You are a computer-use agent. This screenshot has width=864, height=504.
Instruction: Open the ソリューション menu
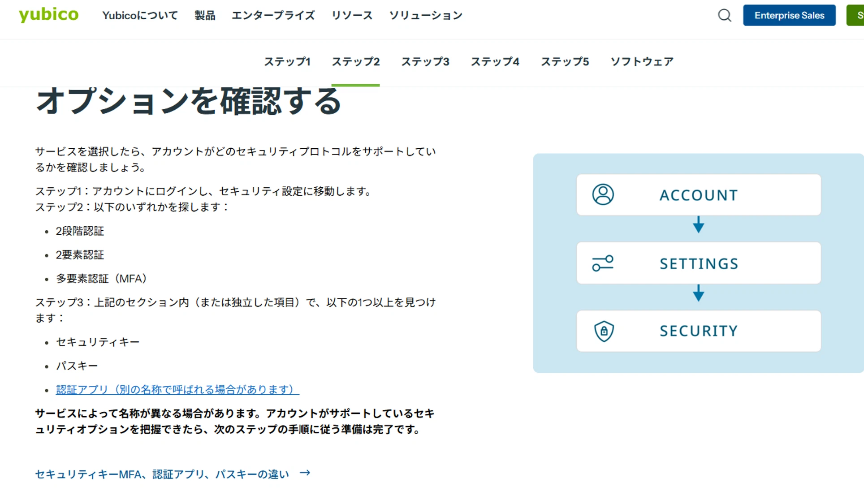(425, 15)
